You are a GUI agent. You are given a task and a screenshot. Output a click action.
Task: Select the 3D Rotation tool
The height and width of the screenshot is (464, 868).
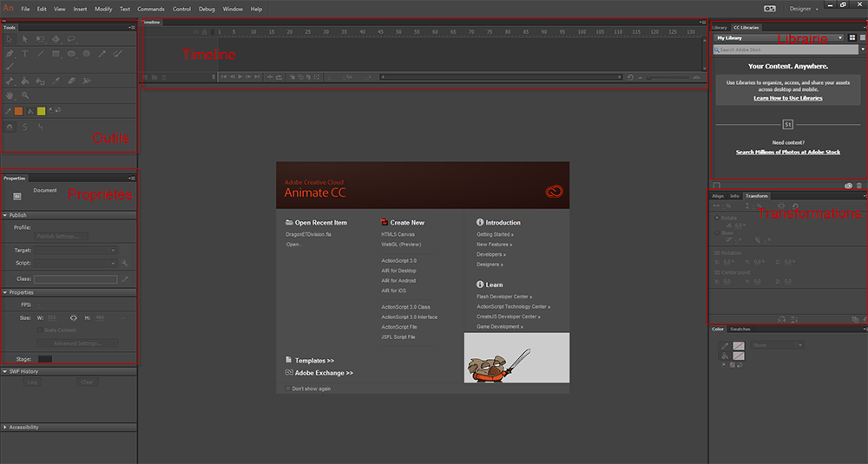[x=56, y=39]
